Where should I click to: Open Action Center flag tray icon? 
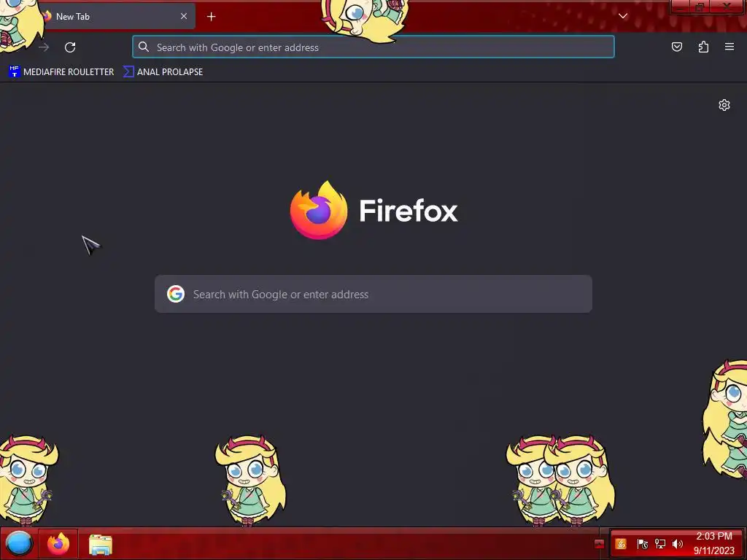pos(642,544)
